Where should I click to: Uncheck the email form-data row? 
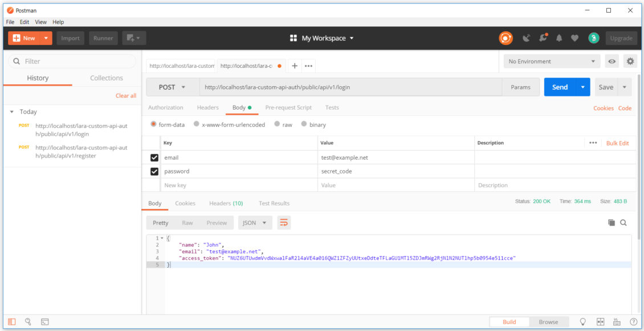point(154,157)
